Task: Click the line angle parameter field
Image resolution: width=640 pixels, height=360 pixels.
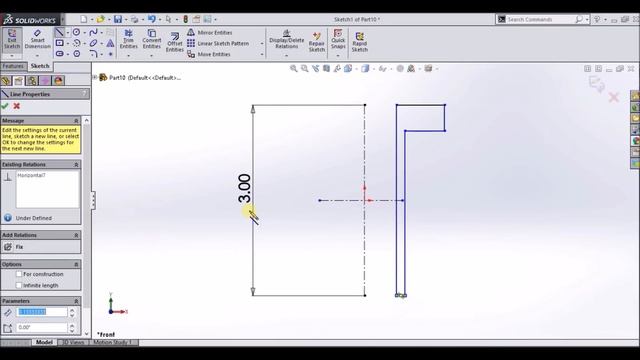Action: (x=42, y=327)
